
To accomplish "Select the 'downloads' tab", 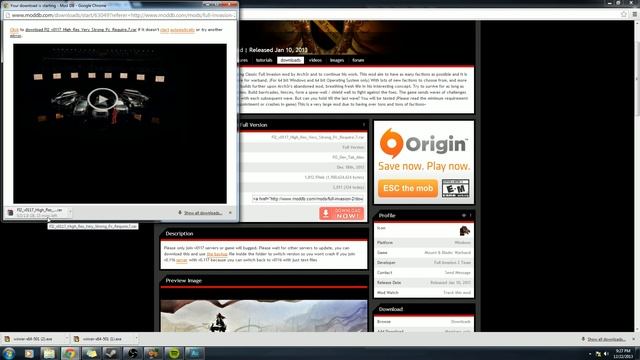I will [291, 60].
